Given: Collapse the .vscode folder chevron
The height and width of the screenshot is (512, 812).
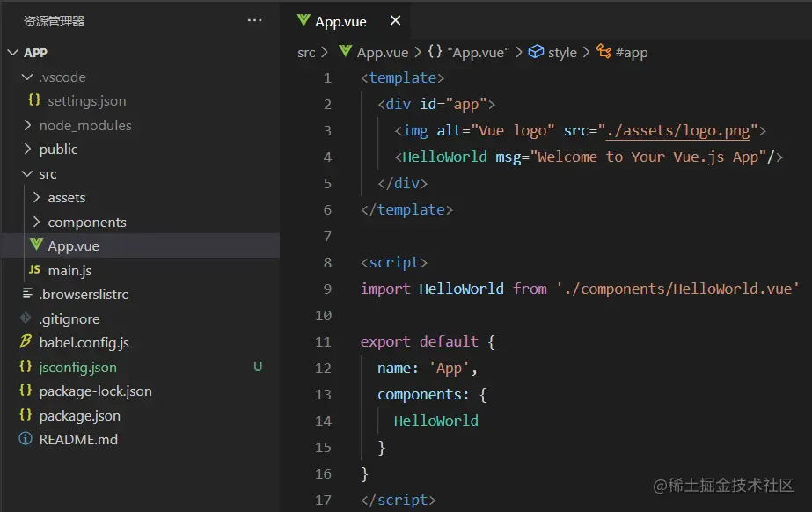Looking at the screenshot, I should [x=27, y=77].
